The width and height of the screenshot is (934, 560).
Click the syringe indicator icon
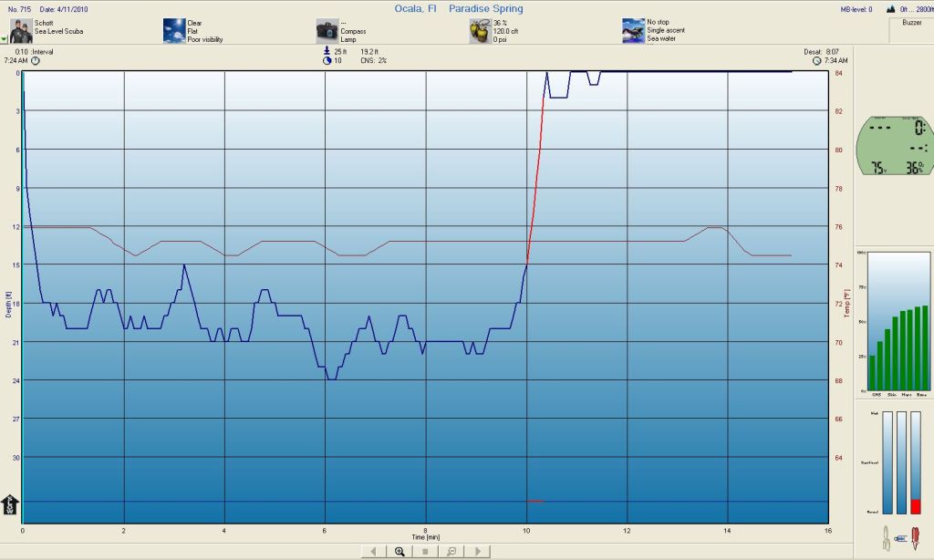[900, 538]
